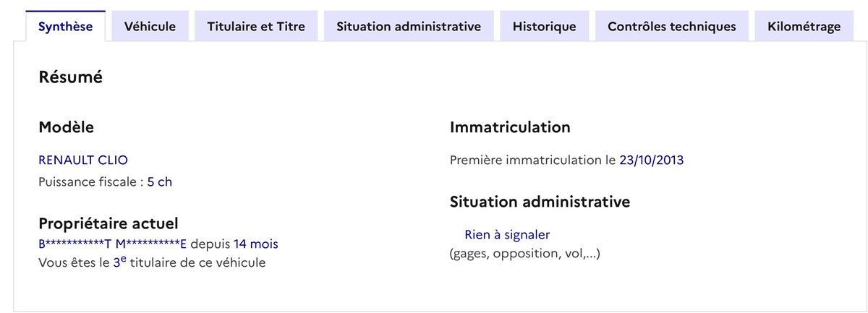Click the RENAULT CLIO model text
868x313 pixels.
[x=83, y=160]
